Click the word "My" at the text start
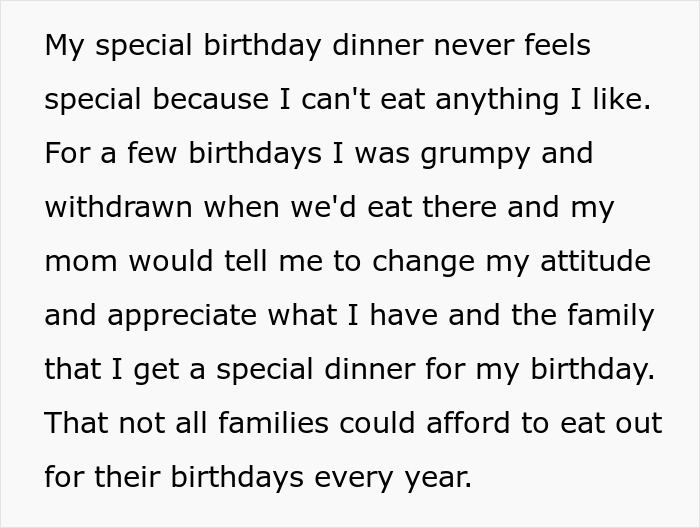Screen dimensions: 700x528 click(64, 46)
